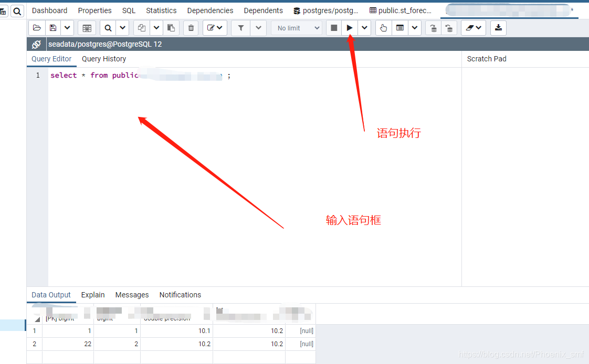This screenshot has width=589, height=364.
Task: Expand the save options dropdown
Action: click(67, 28)
